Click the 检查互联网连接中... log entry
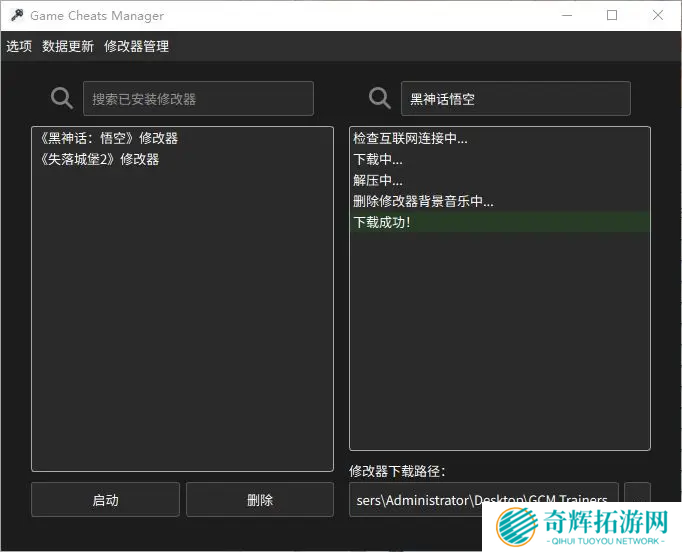 pyautogui.click(x=410, y=138)
